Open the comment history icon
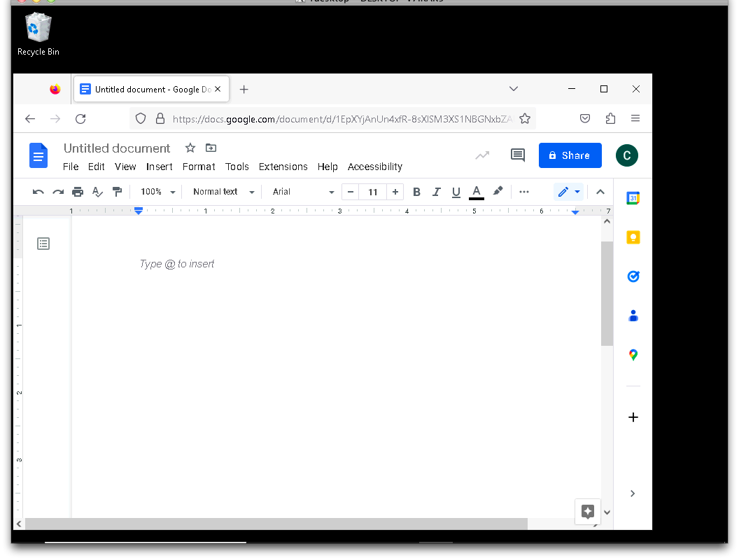739x560 pixels. pos(518,155)
